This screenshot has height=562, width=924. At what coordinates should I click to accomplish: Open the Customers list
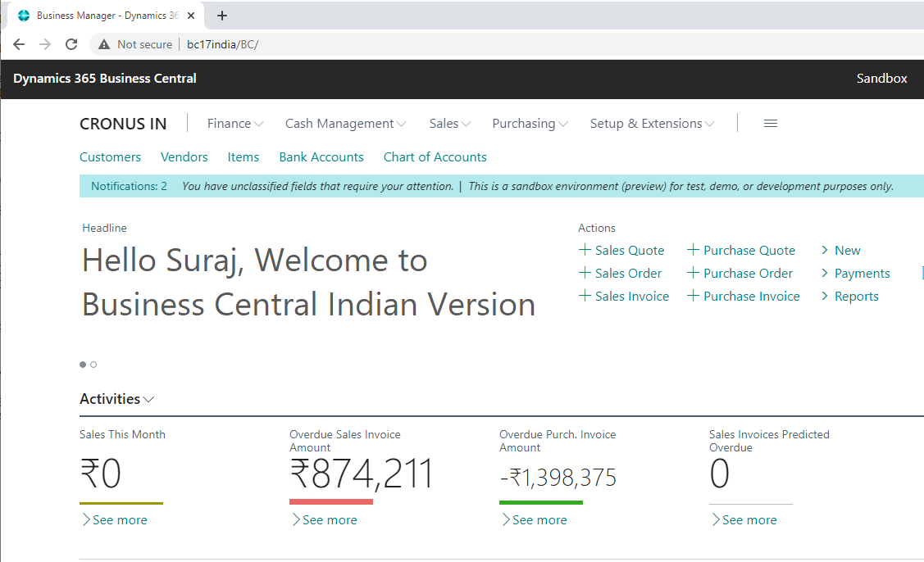coord(110,156)
